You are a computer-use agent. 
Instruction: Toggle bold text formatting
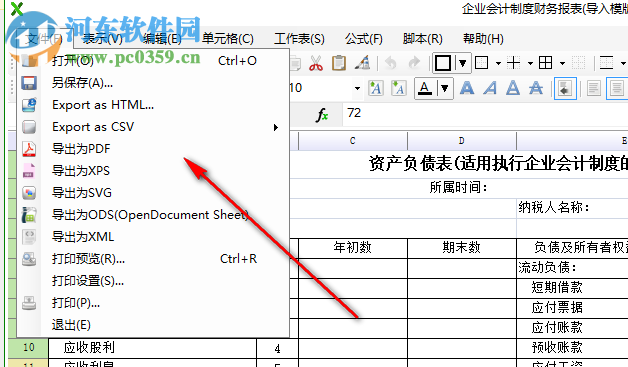coord(467,88)
